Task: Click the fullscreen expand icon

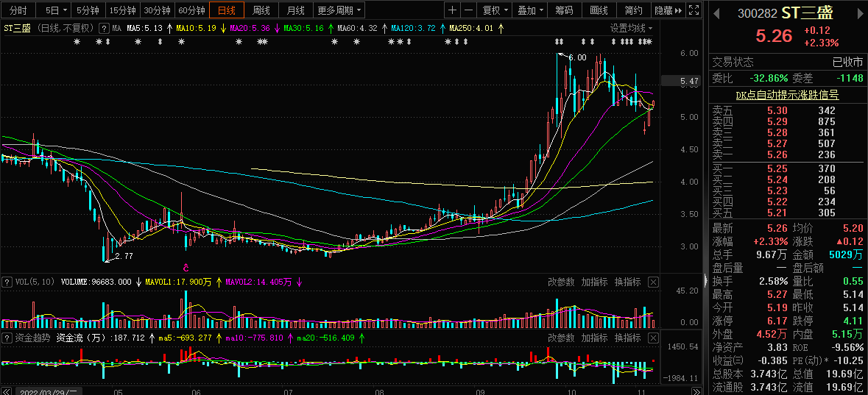Action: [x=695, y=10]
